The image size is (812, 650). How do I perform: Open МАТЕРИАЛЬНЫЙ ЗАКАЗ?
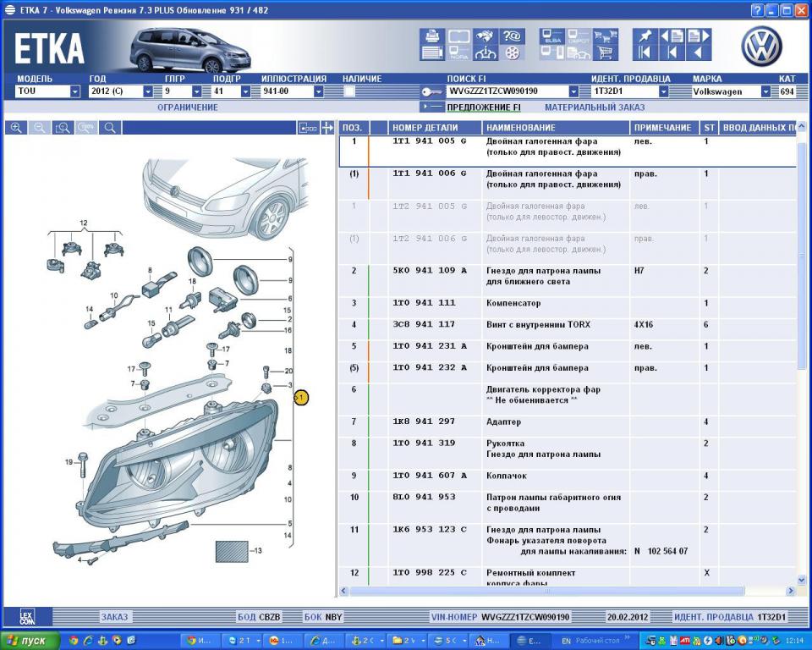pyautogui.click(x=595, y=107)
